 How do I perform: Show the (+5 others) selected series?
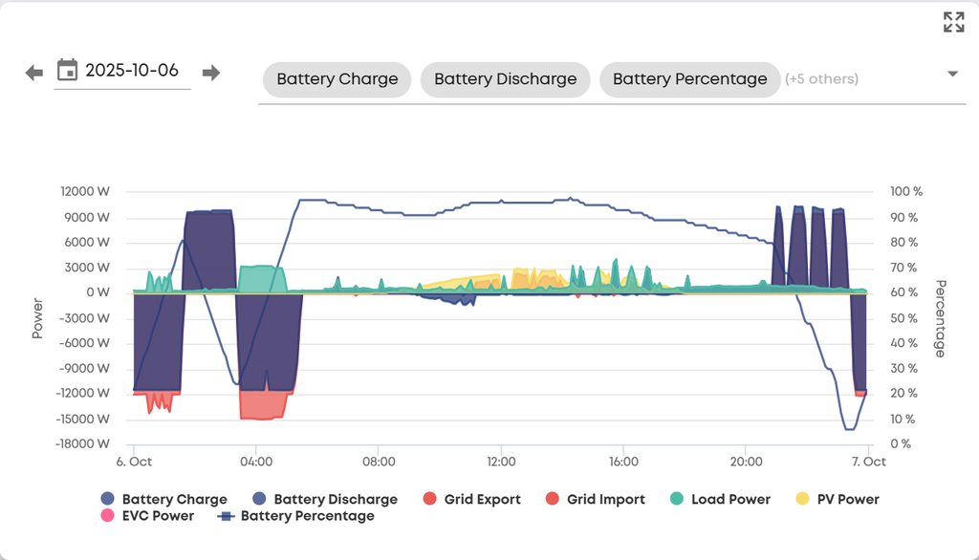pos(821,79)
